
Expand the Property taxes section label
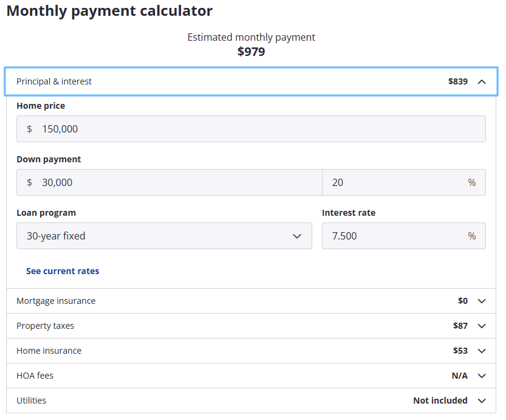click(x=46, y=326)
